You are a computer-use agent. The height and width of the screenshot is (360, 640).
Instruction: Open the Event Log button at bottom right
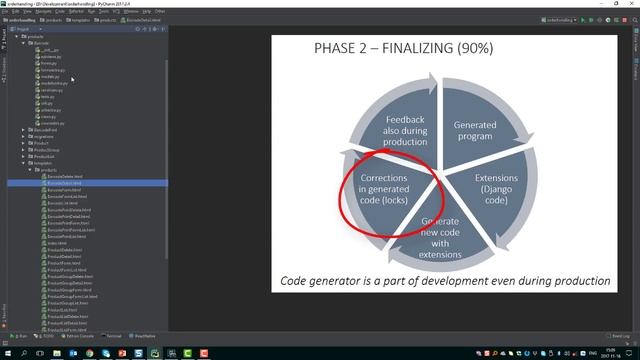[618, 336]
